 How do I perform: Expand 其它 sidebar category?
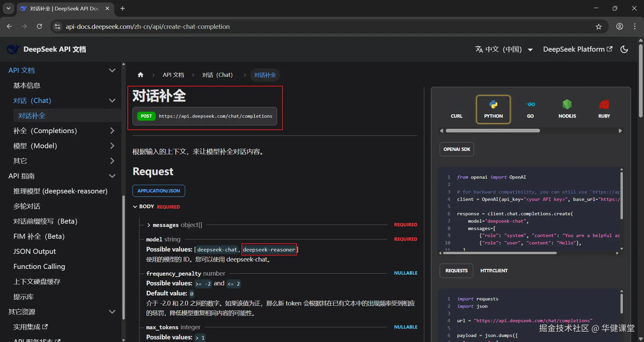pos(112,161)
